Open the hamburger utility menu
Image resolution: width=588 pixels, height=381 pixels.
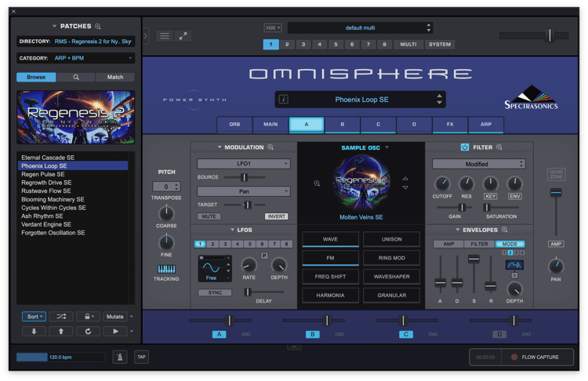pos(165,36)
